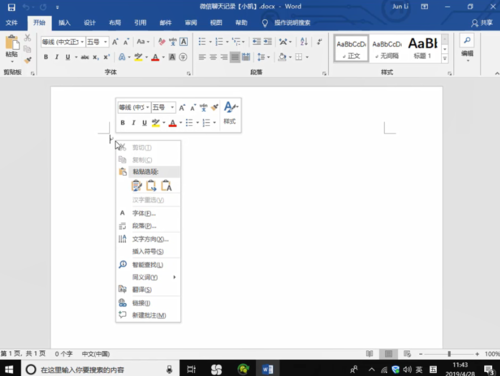Toggle Underline in ribbon font group
The width and height of the screenshot is (500, 376).
tap(68, 57)
